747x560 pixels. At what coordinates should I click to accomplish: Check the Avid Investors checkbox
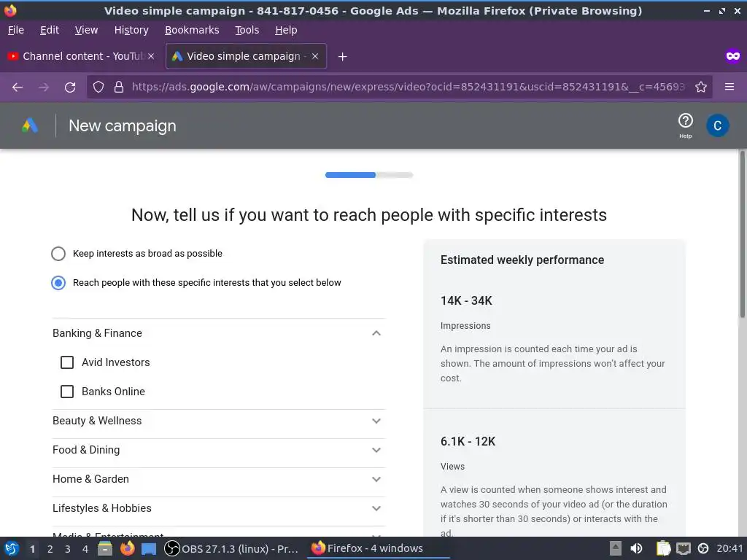click(x=67, y=362)
